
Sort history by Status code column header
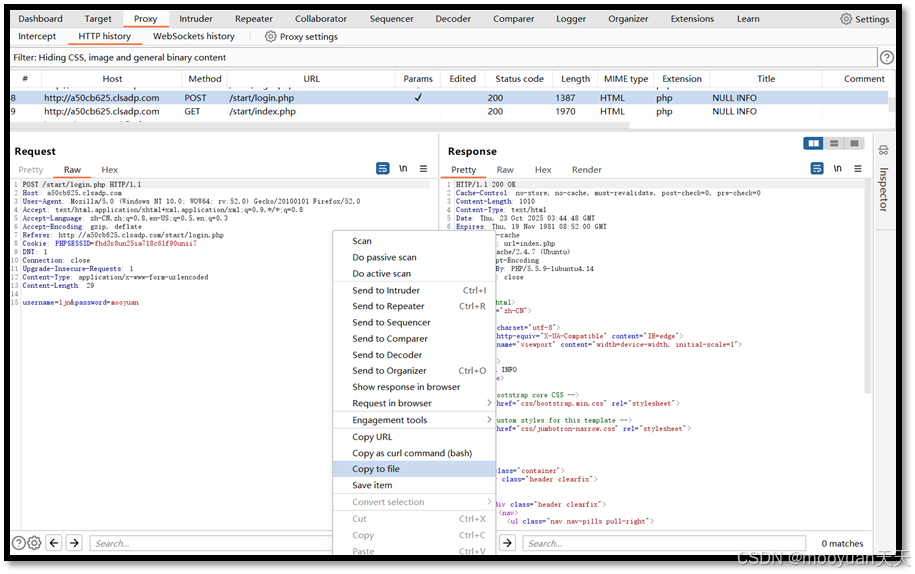click(x=519, y=79)
